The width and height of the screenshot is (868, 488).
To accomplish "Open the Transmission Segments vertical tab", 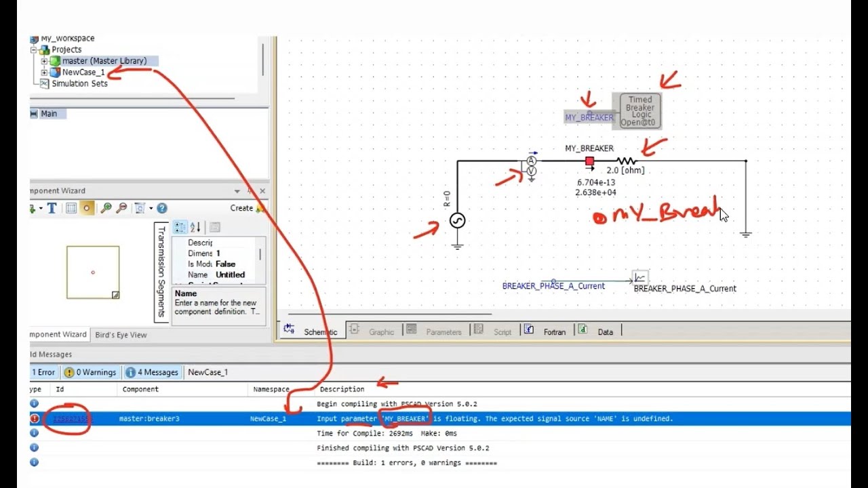I will pyautogui.click(x=161, y=272).
